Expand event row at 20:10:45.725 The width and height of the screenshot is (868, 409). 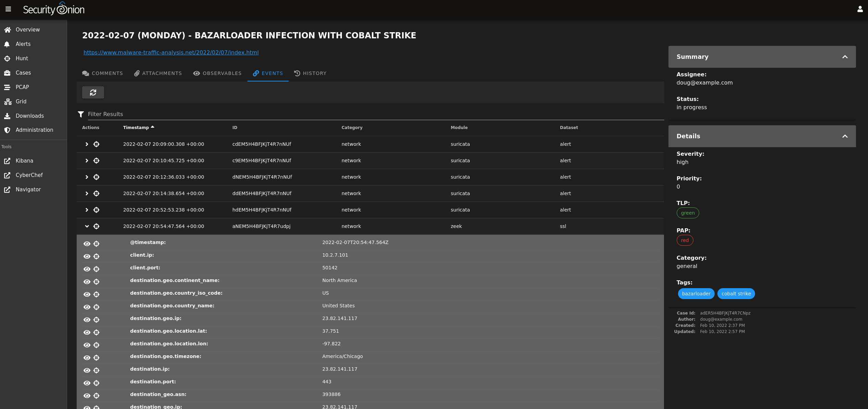point(87,161)
